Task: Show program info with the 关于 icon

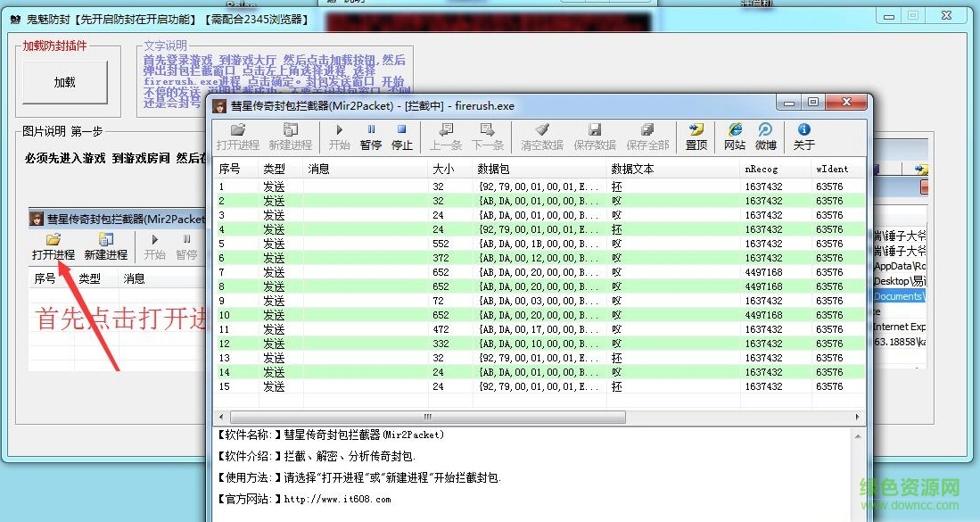Action: (803, 136)
